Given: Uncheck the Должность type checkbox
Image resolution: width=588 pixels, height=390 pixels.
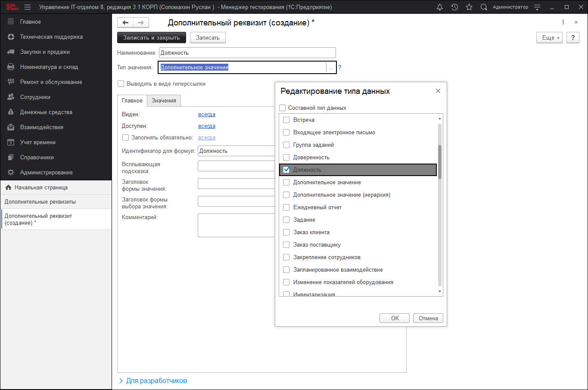Looking at the screenshot, I should click(286, 170).
